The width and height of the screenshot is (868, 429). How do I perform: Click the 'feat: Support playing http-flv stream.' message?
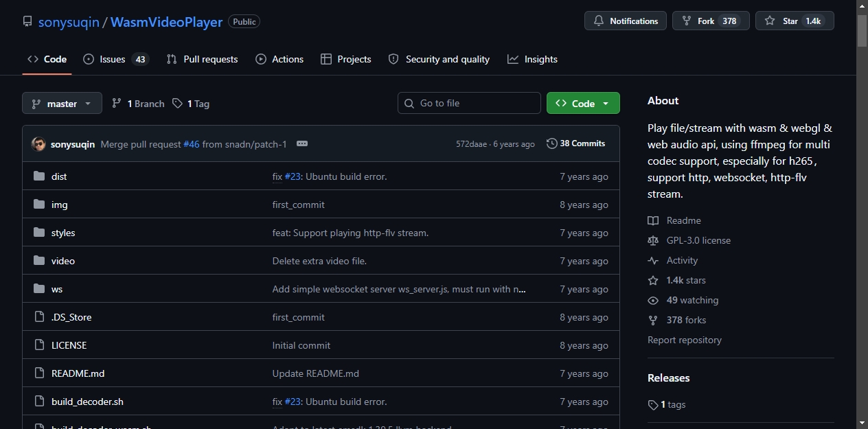(350, 233)
